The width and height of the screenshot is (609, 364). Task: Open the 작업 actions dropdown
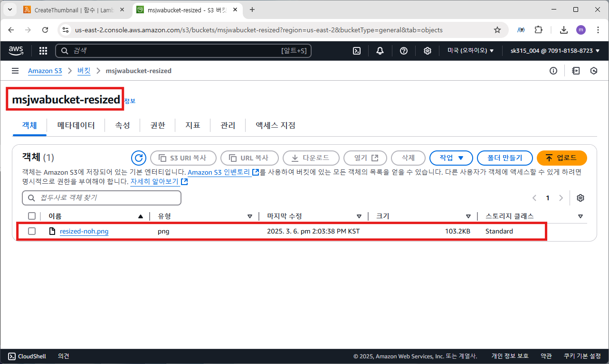pyautogui.click(x=451, y=158)
